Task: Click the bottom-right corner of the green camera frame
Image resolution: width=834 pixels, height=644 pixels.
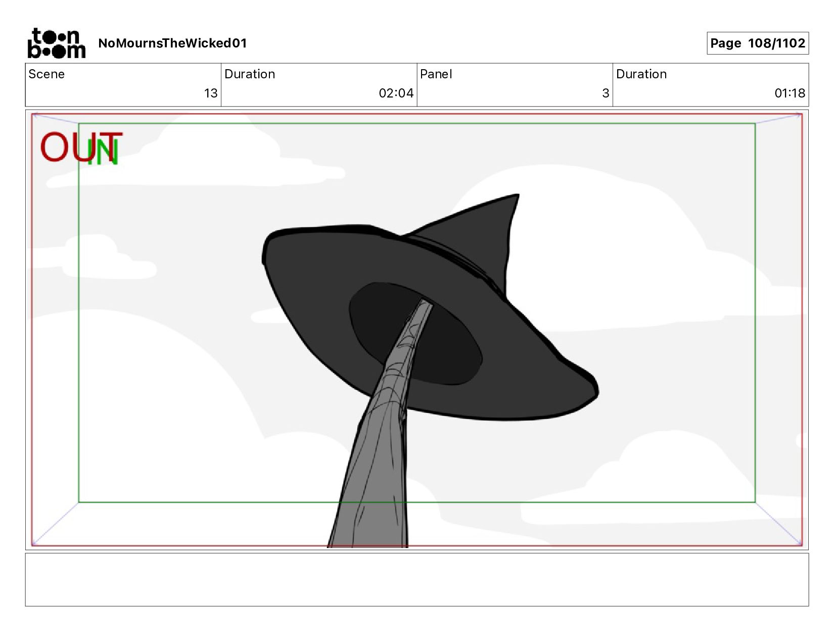Action: coord(755,502)
